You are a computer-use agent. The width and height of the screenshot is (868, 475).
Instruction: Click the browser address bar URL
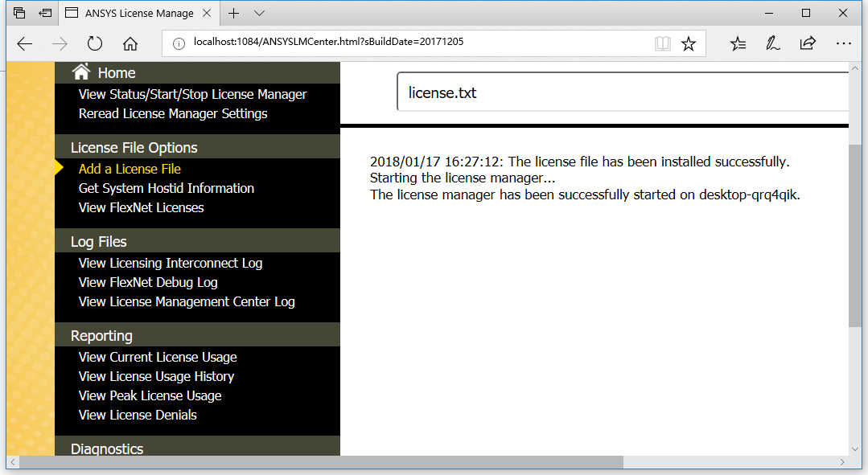pyautogui.click(x=328, y=42)
